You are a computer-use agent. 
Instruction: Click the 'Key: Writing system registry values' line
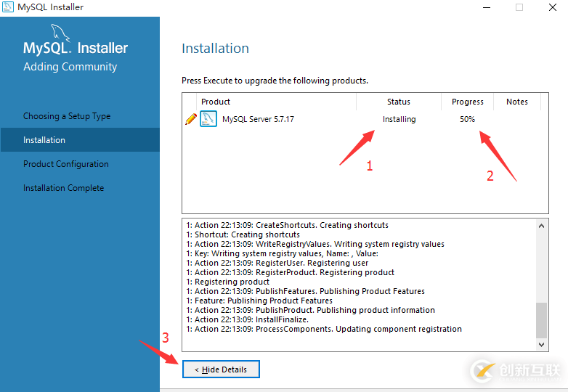point(283,253)
